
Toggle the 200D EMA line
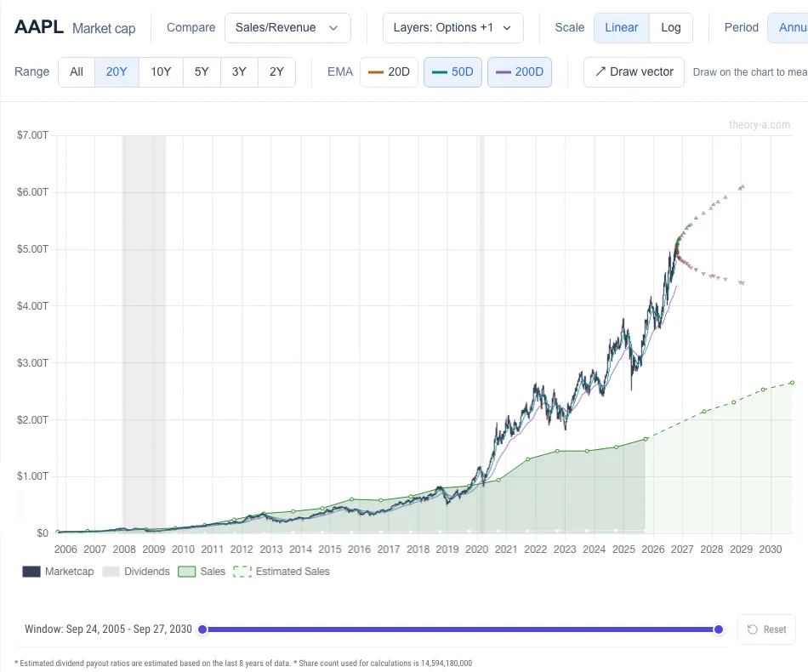tap(520, 72)
